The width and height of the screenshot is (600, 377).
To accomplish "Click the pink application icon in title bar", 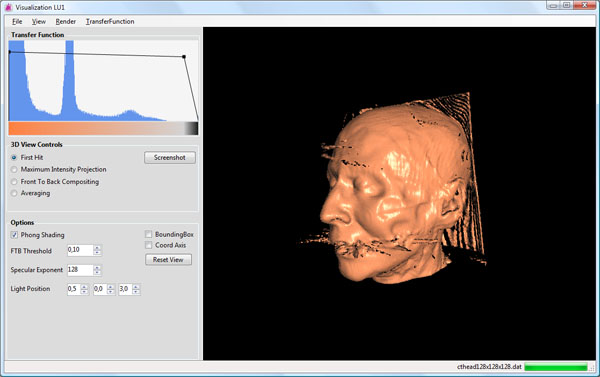I will [8, 7].
